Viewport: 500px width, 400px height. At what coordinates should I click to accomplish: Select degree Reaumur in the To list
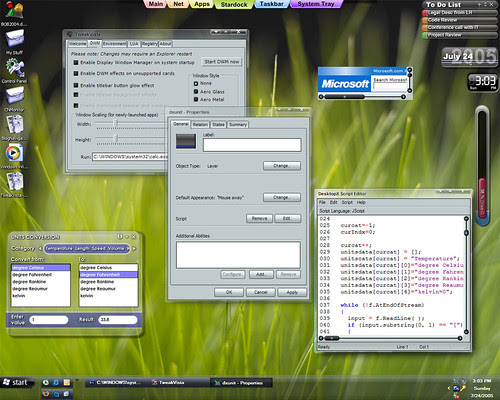[108, 289]
